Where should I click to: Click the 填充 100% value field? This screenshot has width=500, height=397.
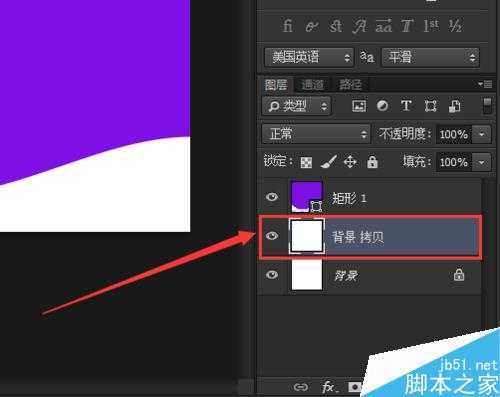tap(454, 162)
